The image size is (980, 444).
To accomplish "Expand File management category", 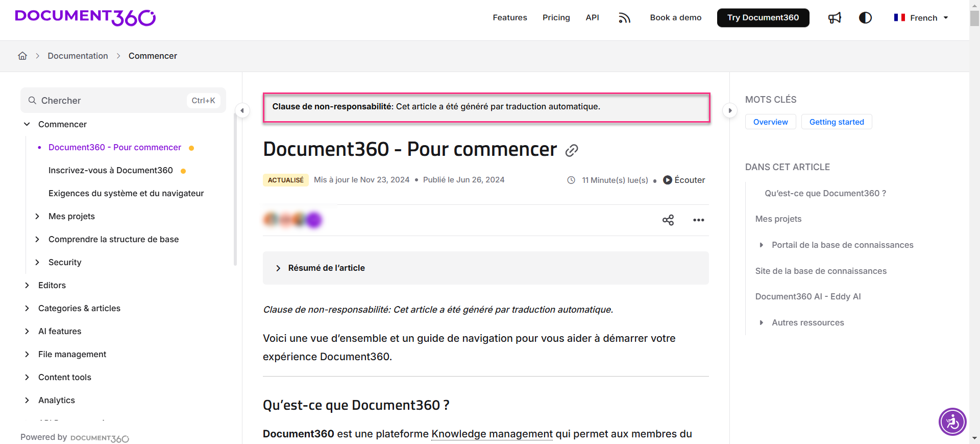I will 27,354.
